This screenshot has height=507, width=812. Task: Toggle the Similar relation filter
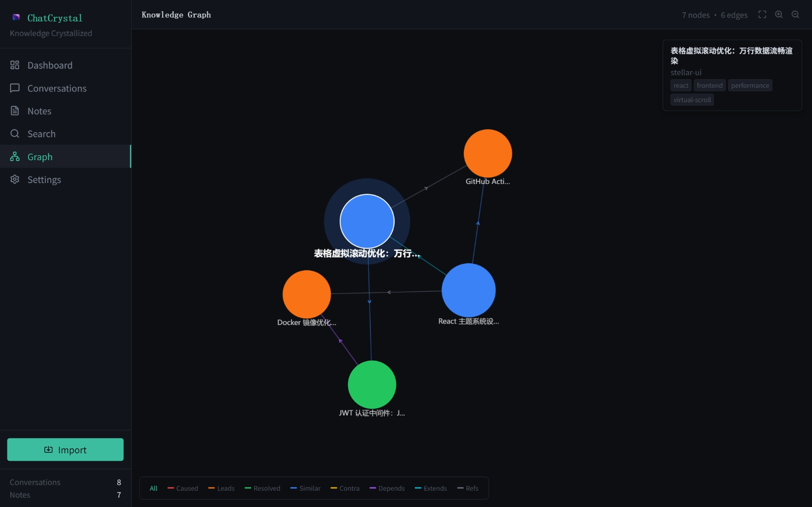(x=305, y=488)
